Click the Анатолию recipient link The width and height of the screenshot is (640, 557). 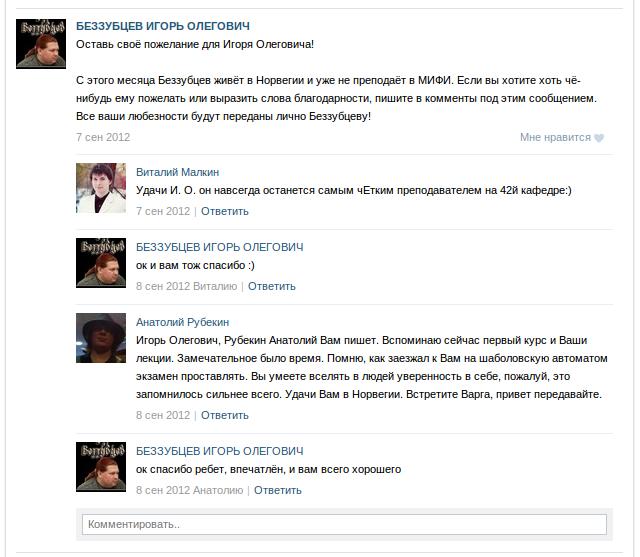pos(218,490)
